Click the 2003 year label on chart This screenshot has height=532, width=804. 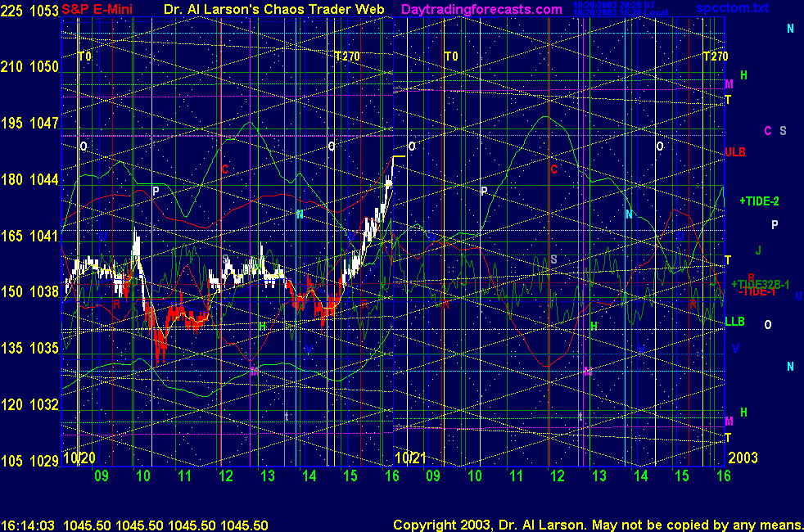tap(743, 458)
